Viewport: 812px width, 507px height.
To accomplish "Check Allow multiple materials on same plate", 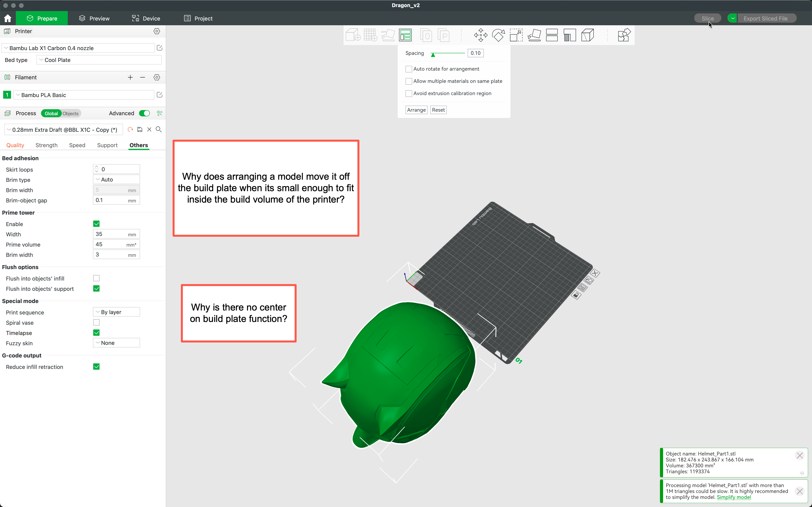I will click(x=408, y=81).
